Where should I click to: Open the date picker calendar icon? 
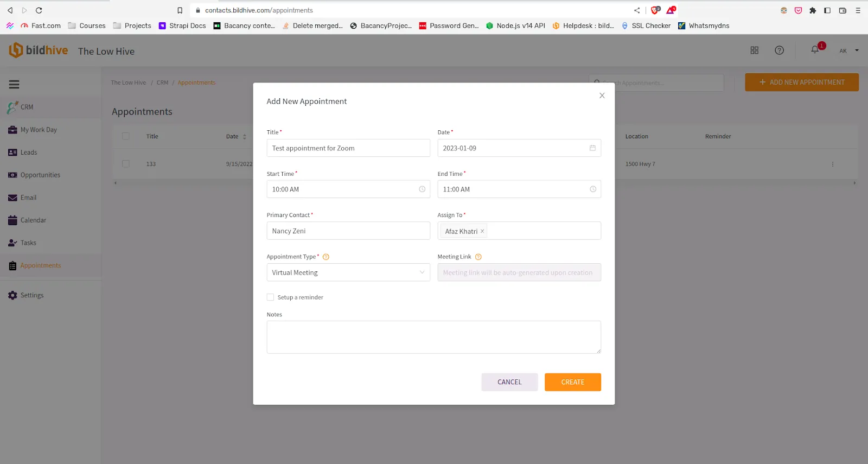592,148
